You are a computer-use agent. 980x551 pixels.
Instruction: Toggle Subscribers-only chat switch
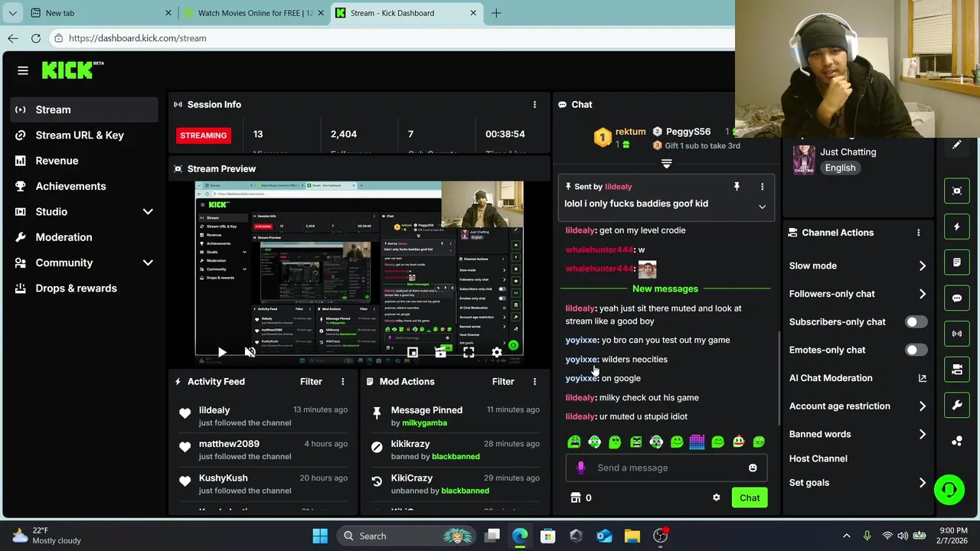[916, 322]
